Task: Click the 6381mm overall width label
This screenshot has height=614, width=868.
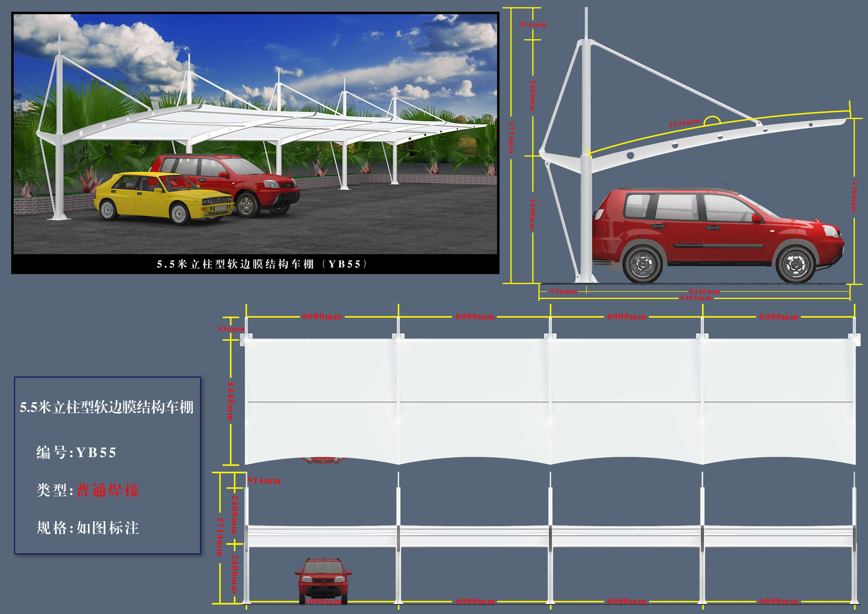Action: point(696,298)
